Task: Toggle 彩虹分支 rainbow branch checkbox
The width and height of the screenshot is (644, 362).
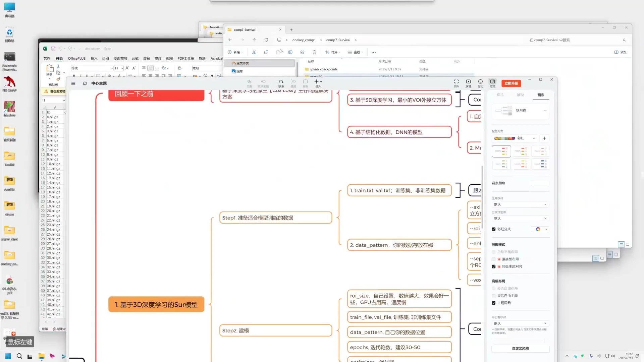Action: 493,229
